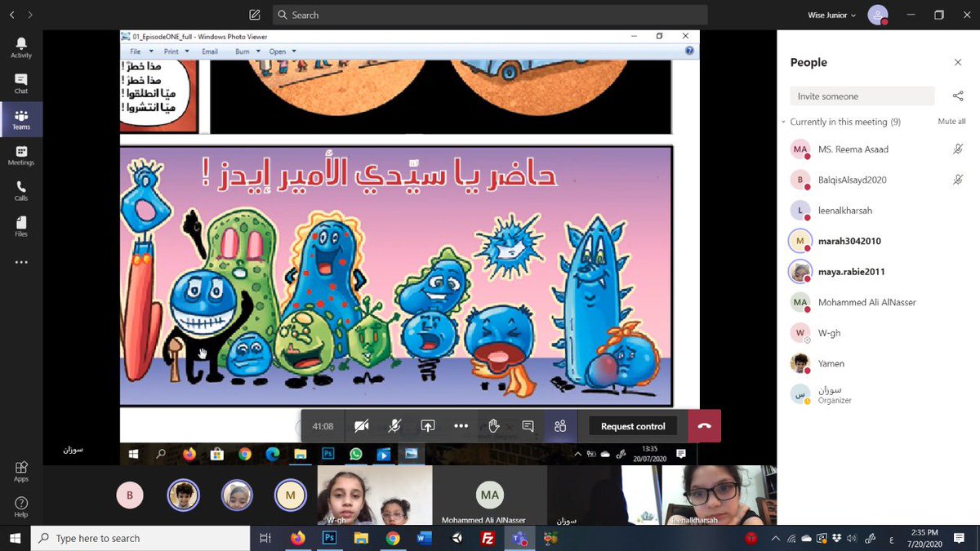Select Mohammed Ali AlNasser video tile
The image size is (980, 551).
coord(490,495)
